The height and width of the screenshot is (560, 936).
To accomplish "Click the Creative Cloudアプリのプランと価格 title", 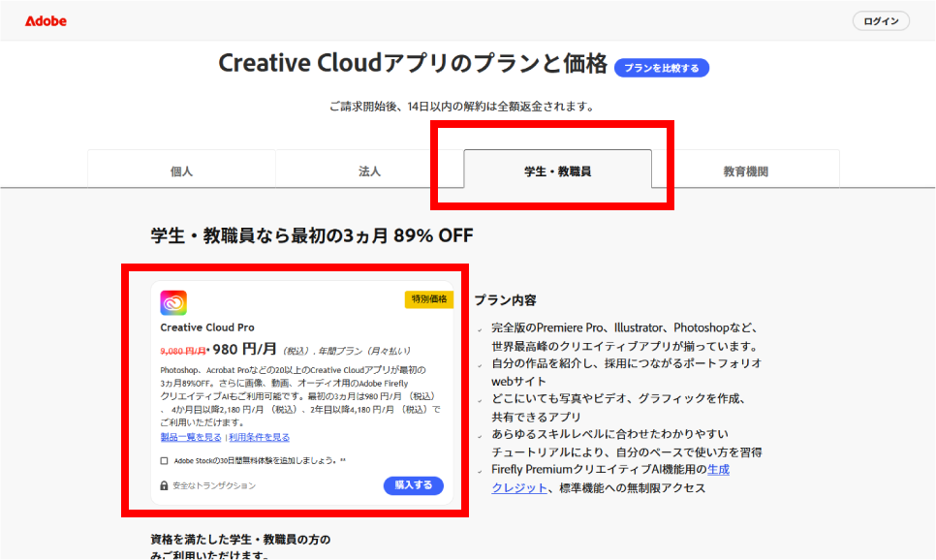I will pyautogui.click(x=413, y=63).
